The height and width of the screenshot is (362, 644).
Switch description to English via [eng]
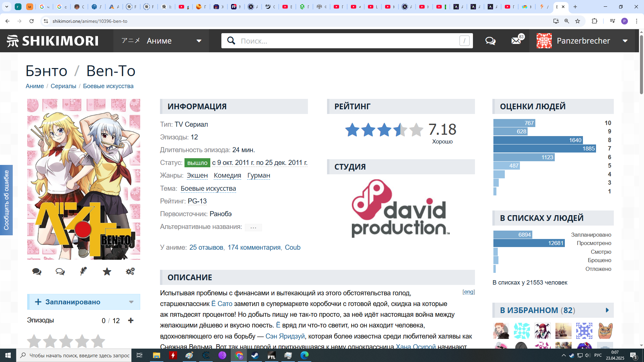click(x=469, y=292)
